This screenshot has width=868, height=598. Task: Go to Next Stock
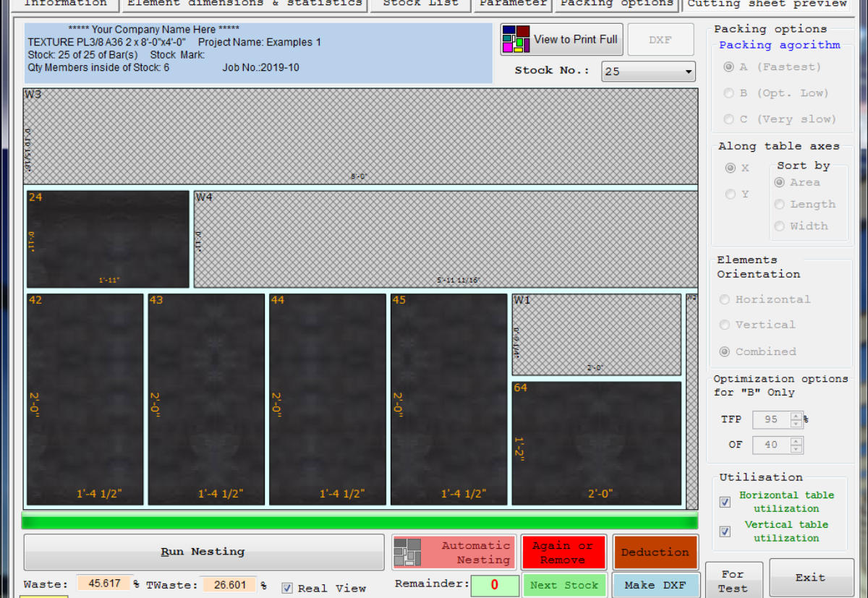click(x=563, y=585)
